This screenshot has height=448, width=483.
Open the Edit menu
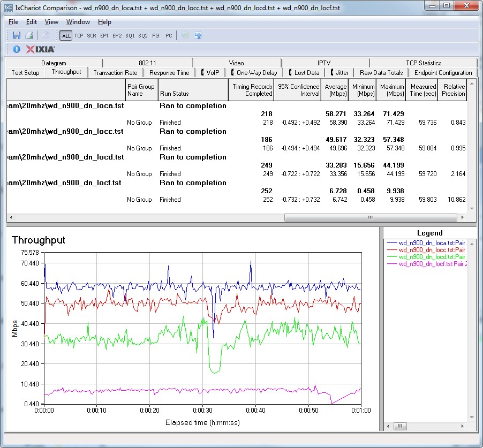click(x=32, y=22)
